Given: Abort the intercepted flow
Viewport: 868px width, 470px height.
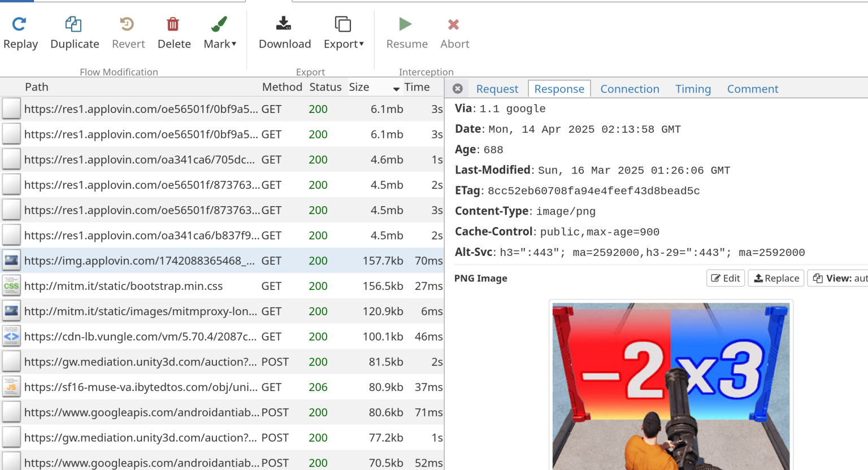Looking at the screenshot, I should [x=454, y=31].
